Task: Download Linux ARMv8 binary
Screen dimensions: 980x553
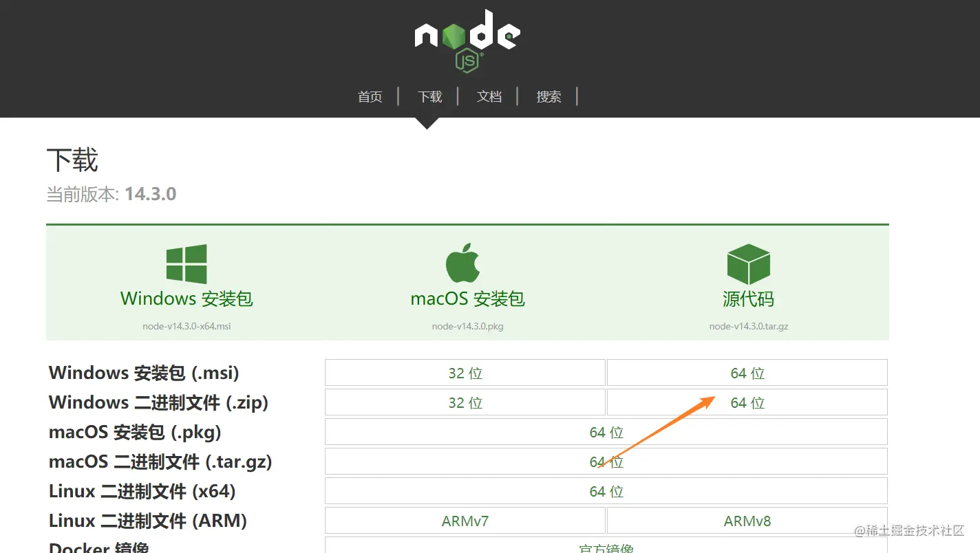Action: (x=747, y=521)
